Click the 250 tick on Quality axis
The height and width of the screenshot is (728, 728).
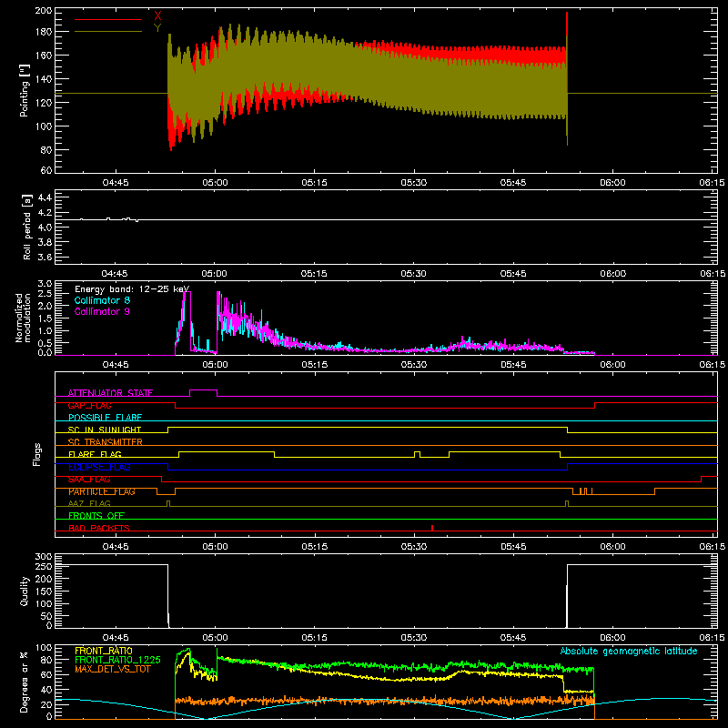44,566
